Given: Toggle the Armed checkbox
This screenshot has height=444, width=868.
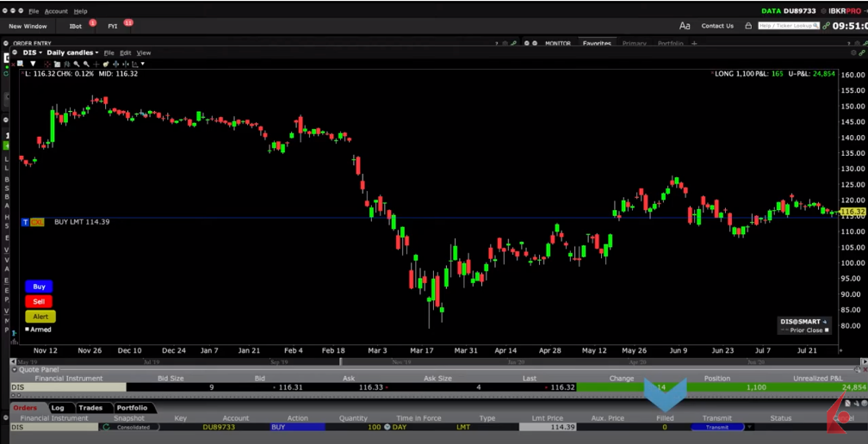Looking at the screenshot, I should pyautogui.click(x=27, y=330).
